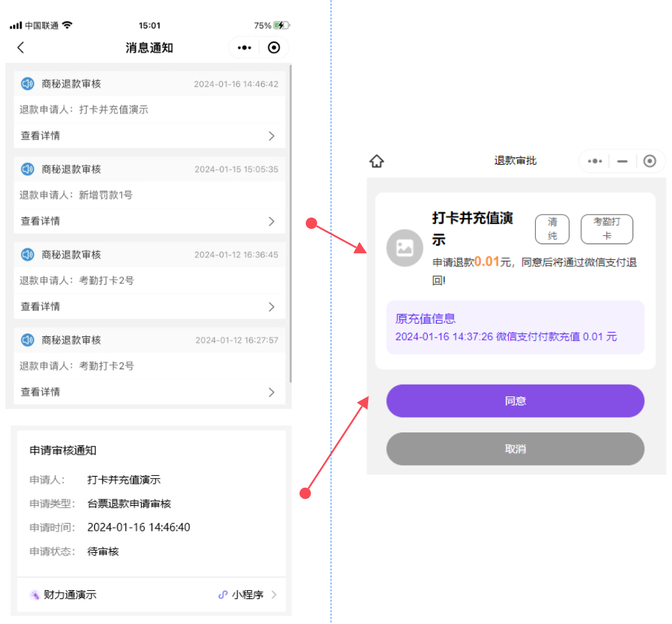Image resolution: width=672 pixels, height=624 pixels.
Task: Open the three-dot menu on the 消息通知 header
Action: pyautogui.click(x=244, y=48)
